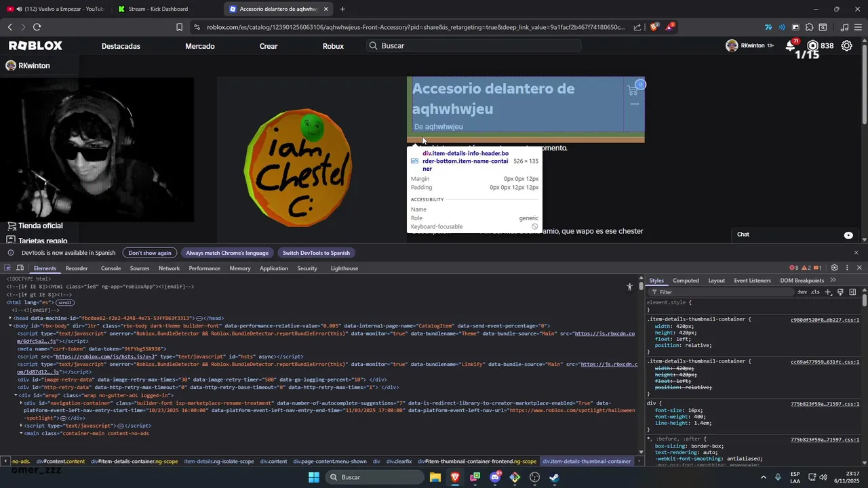Click Always match Chrome's language button
This screenshot has width=868, height=488.
tap(227, 253)
